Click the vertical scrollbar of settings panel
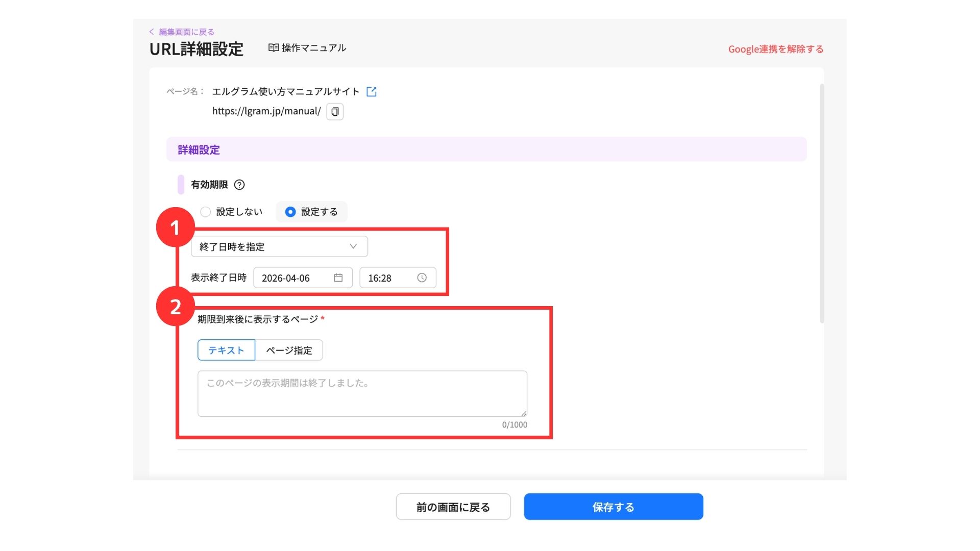 click(x=822, y=204)
